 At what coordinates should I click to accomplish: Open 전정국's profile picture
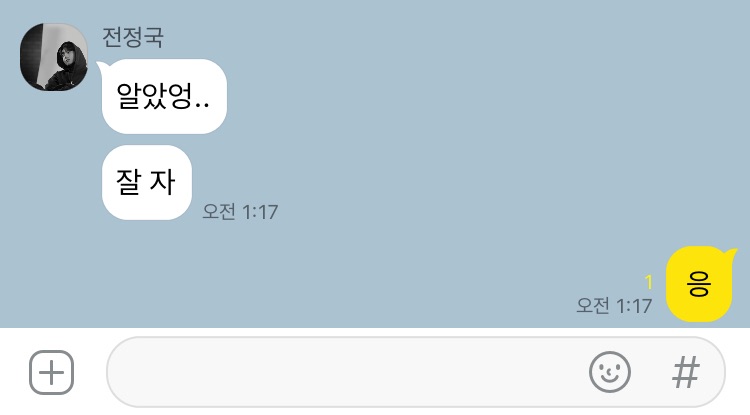[54, 57]
